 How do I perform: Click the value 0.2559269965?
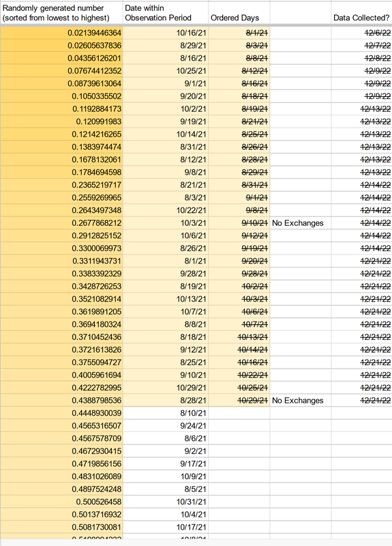click(61, 198)
